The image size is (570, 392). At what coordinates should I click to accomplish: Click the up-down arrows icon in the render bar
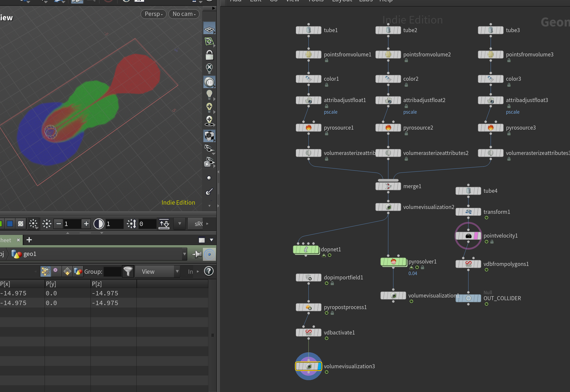point(164,224)
